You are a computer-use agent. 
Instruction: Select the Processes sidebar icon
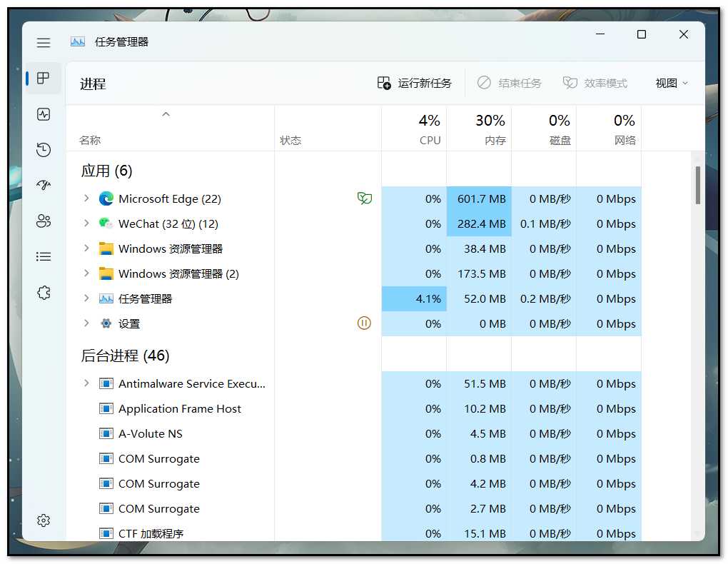[44, 79]
